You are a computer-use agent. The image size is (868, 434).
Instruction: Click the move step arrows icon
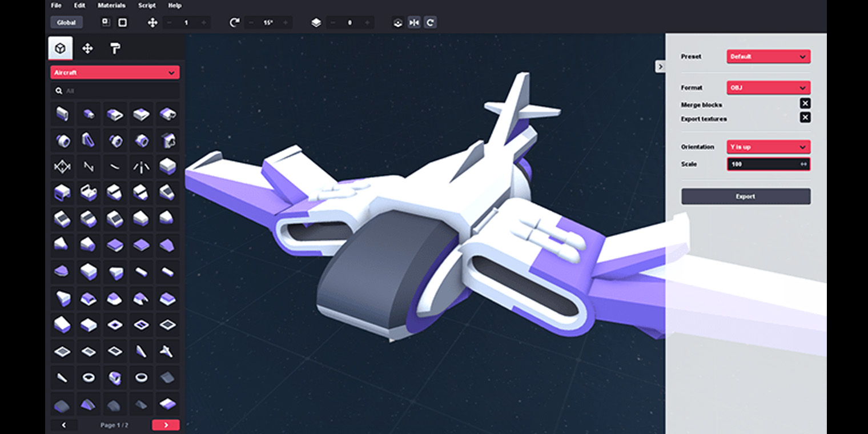[152, 23]
